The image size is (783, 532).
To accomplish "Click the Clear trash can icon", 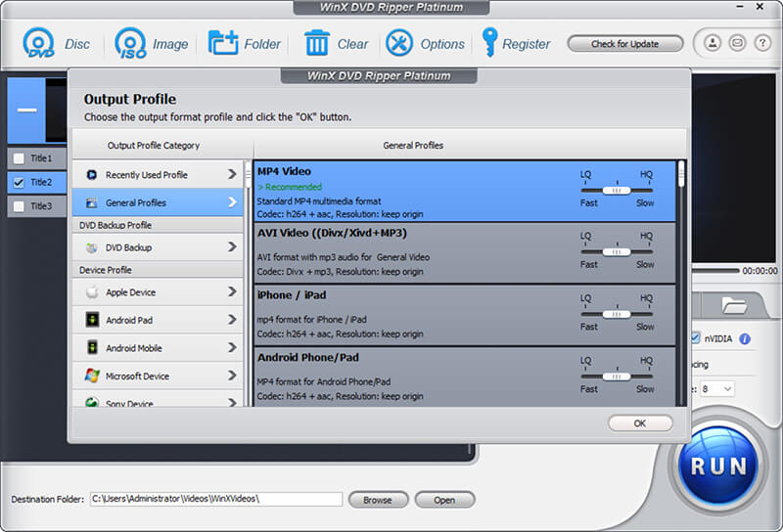I will click(317, 43).
